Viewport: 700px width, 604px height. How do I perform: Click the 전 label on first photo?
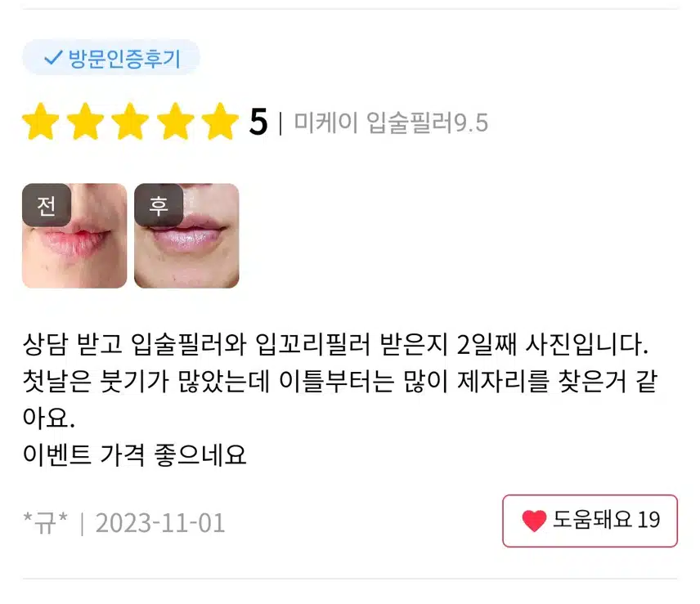pos(47,205)
